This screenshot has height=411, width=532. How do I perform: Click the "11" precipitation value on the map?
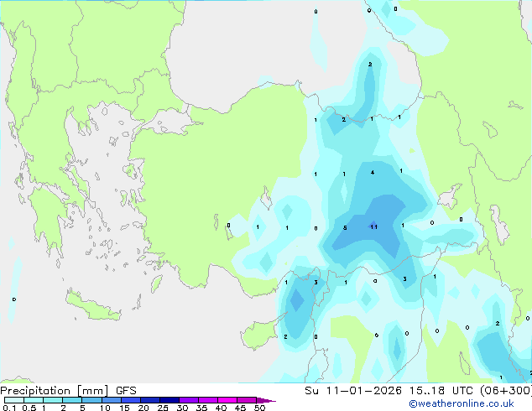pos(373,226)
